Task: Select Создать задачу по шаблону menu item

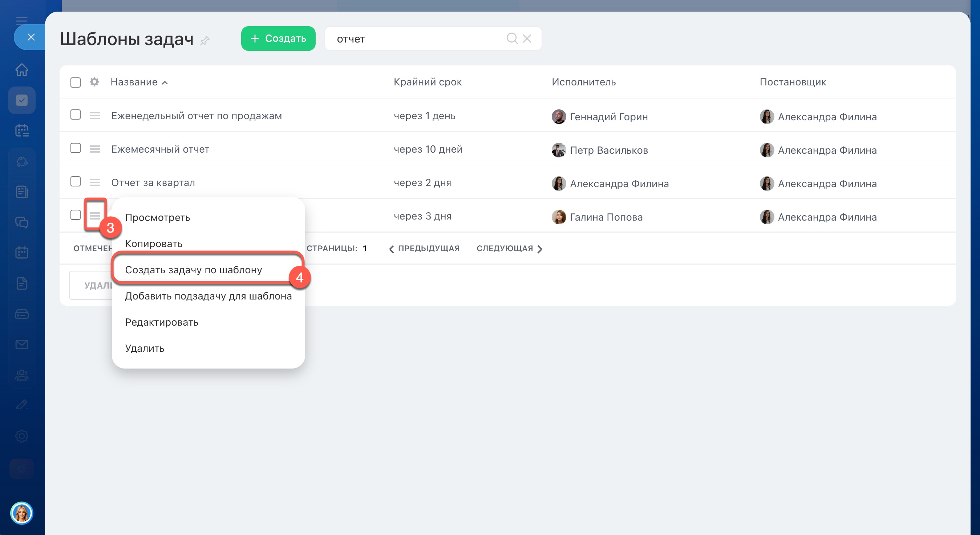Action: pos(193,270)
